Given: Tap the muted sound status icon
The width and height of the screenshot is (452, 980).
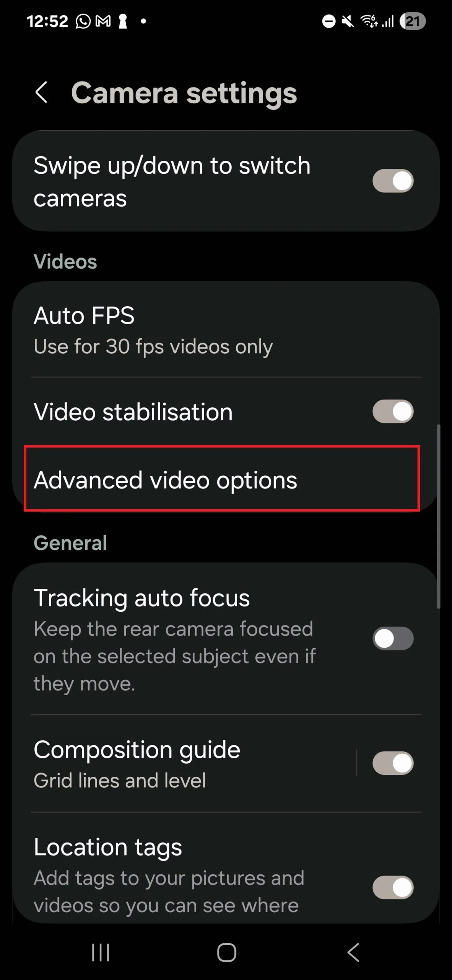Looking at the screenshot, I should coord(348,21).
